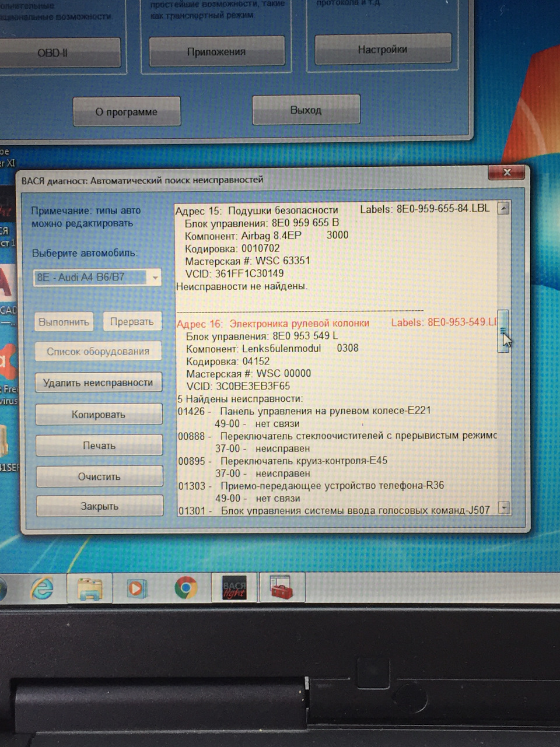This screenshot has height=747, width=560.
Task: Click 'Кодировка: 0010702' text
Action: pyautogui.click(x=233, y=248)
